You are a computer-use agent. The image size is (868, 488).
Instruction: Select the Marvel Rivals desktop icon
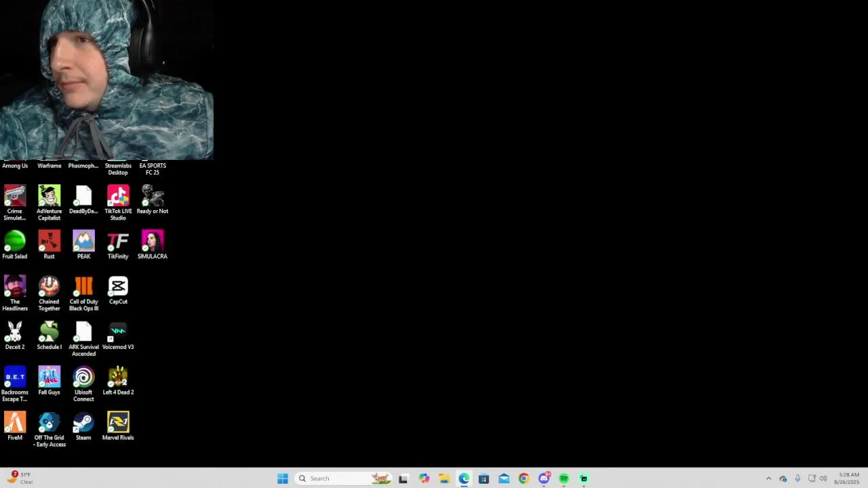click(x=118, y=426)
